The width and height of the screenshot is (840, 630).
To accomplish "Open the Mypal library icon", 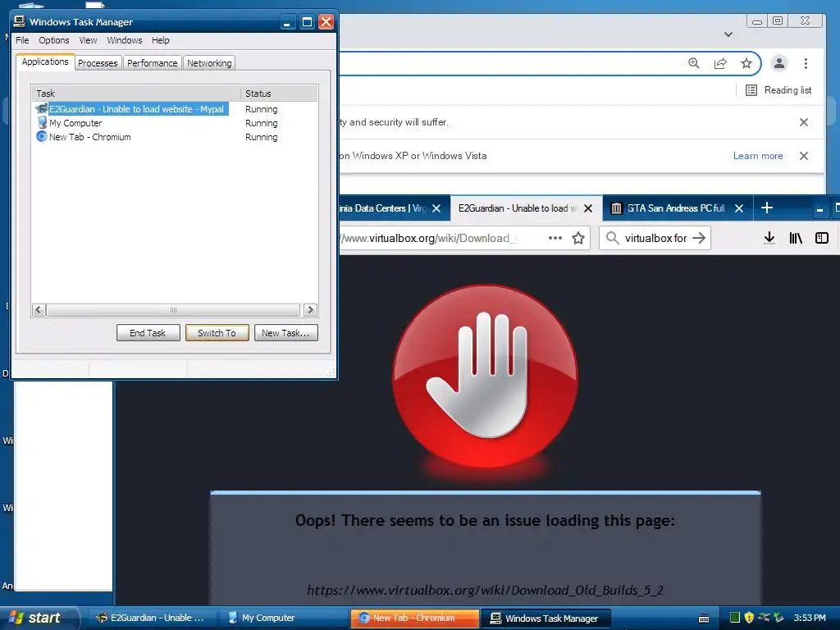I will tap(796, 238).
